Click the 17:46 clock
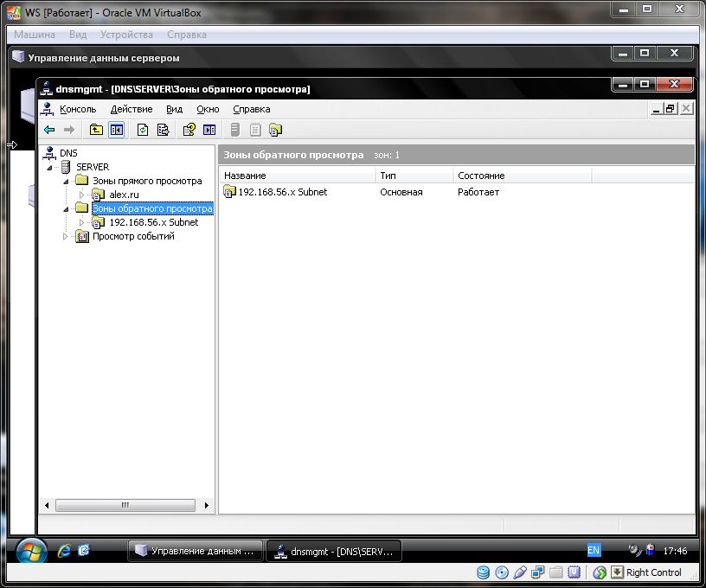The height and width of the screenshot is (588, 706). tap(675, 551)
